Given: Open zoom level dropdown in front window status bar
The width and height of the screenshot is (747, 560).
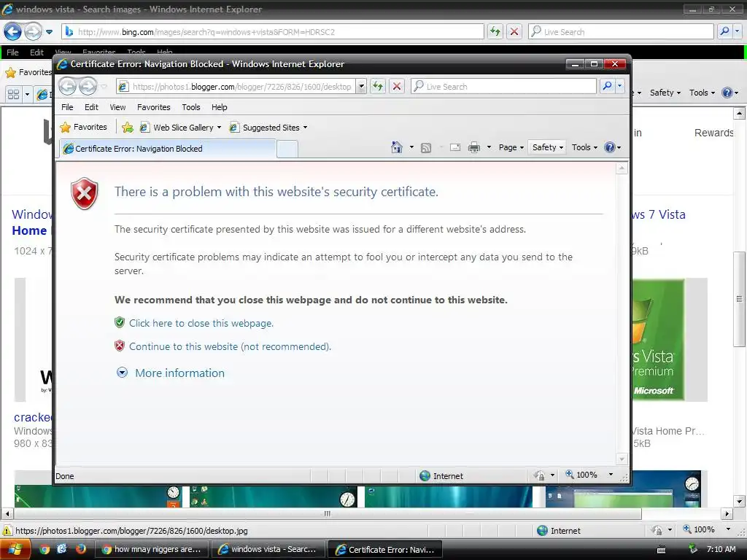Looking at the screenshot, I should (611, 475).
